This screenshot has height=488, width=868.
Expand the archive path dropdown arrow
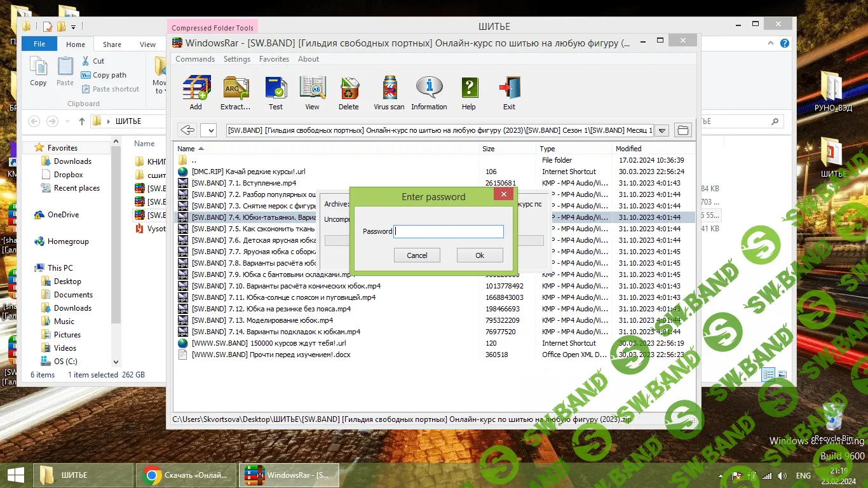click(x=662, y=130)
